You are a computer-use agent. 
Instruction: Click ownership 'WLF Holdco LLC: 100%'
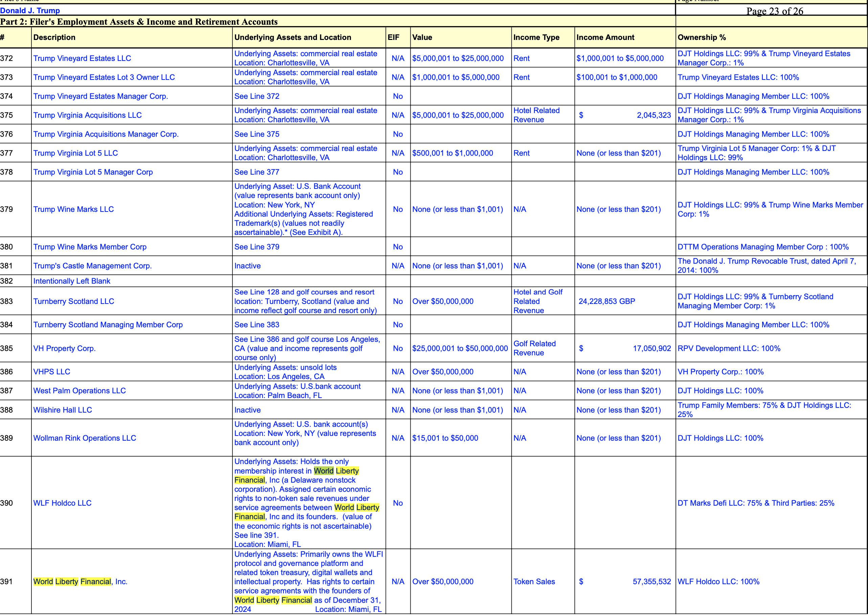click(x=718, y=582)
